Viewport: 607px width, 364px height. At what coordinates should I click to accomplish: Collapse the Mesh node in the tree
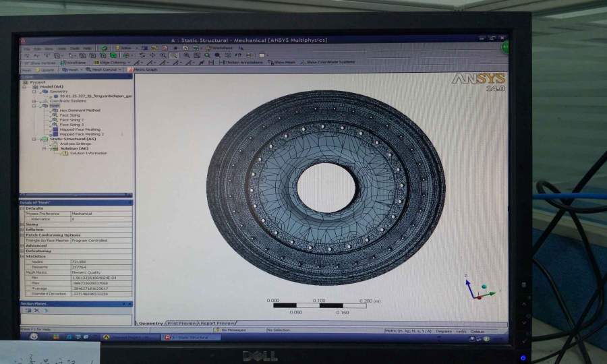point(34,106)
